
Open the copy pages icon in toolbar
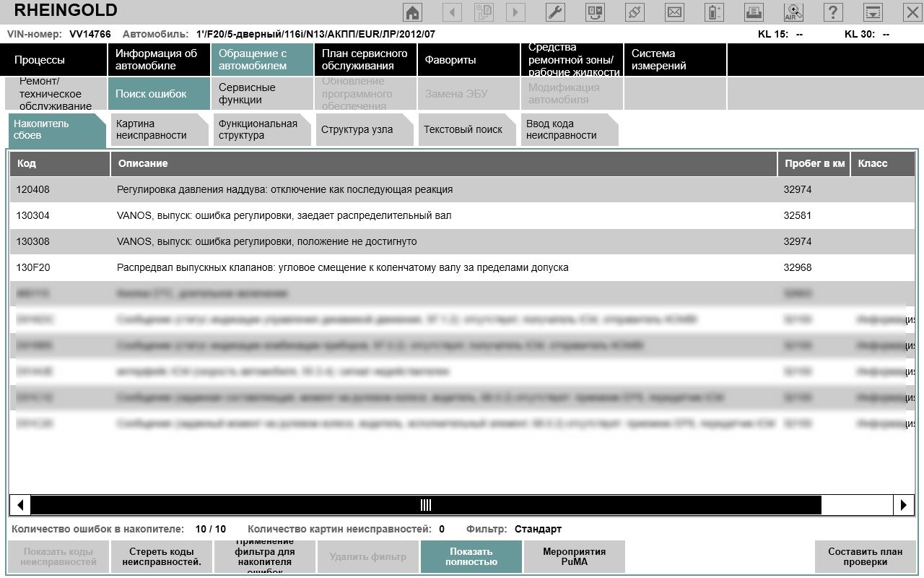click(x=484, y=12)
